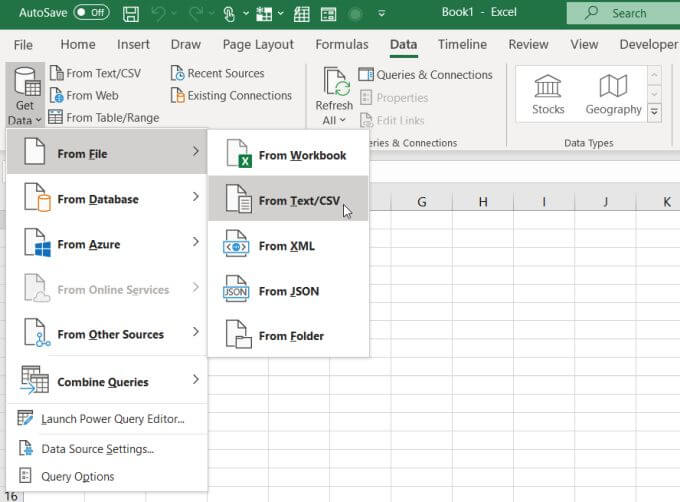Toggle AutoSave switch

[91, 13]
